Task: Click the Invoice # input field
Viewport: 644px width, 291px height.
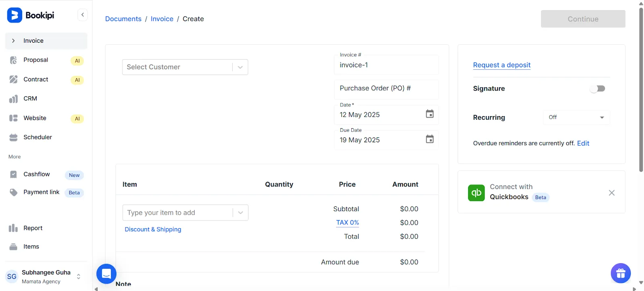Action: point(386,65)
